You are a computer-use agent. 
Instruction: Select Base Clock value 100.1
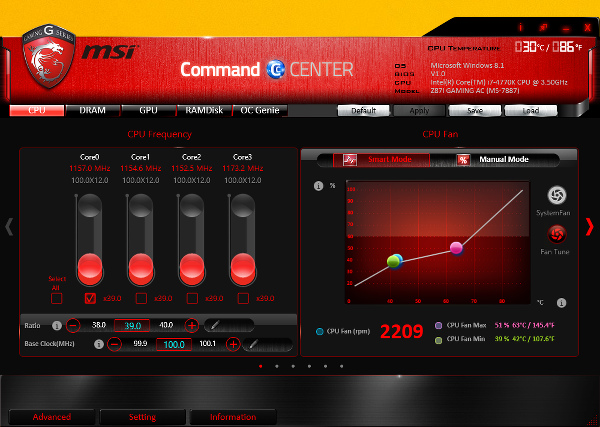coord(207,344)
